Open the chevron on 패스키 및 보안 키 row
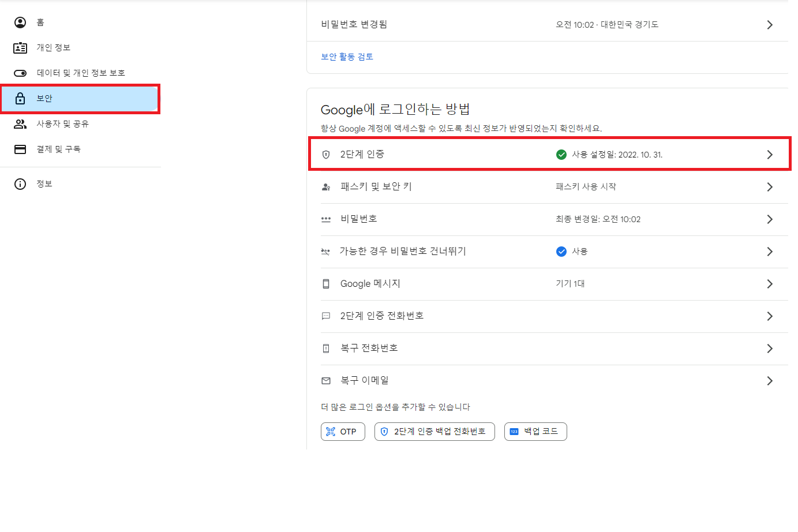 (770, 187)
